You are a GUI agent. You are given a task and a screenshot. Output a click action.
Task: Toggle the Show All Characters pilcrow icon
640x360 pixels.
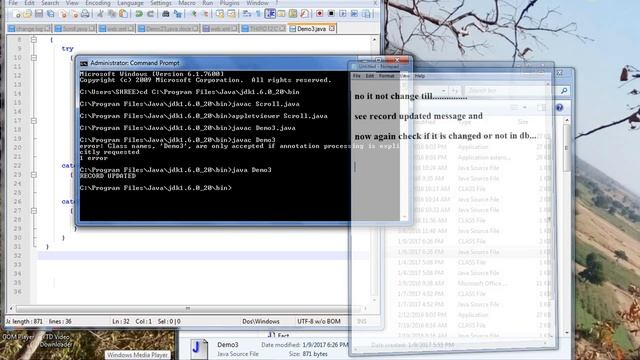coord(258,14)
